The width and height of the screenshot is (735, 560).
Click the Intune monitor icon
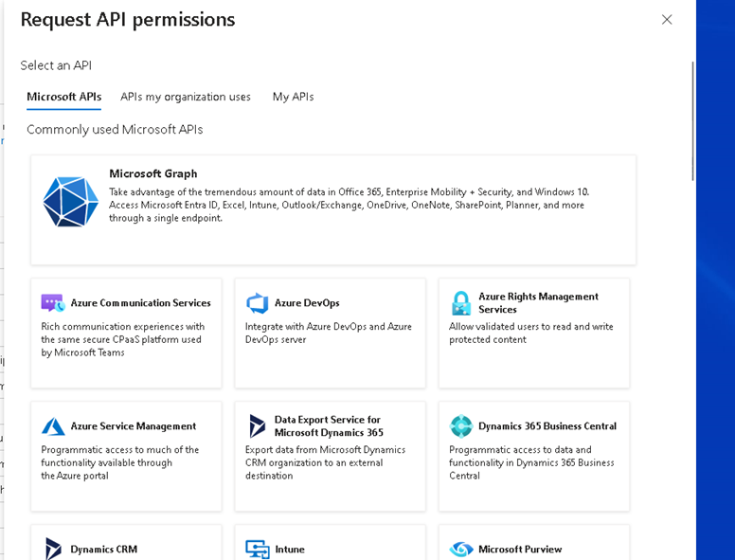pyautogui.click(x=258, y=550)
